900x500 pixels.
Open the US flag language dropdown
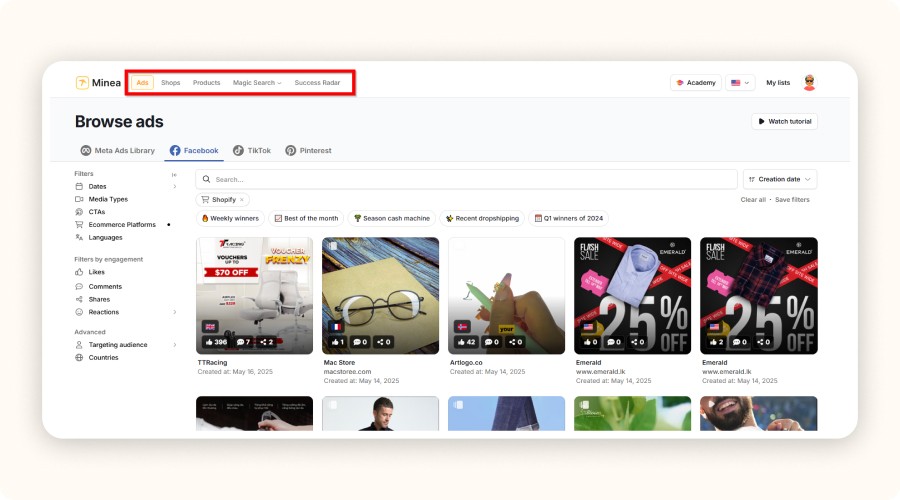pos(740,83)
